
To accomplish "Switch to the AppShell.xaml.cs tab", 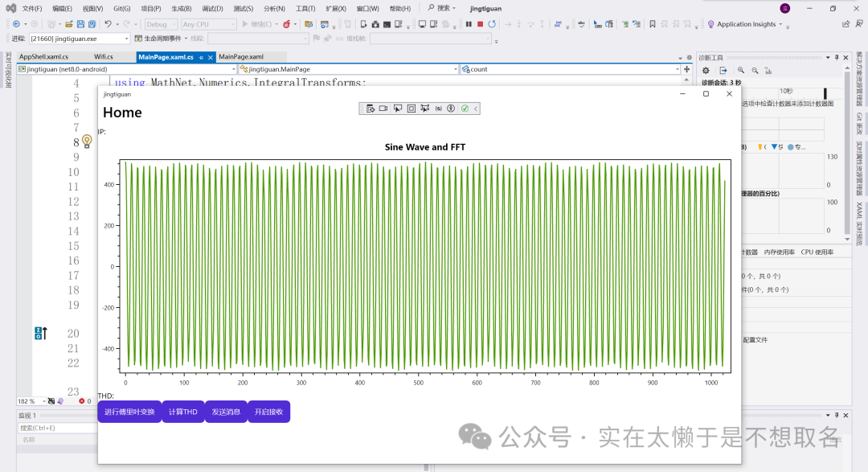I will point(43,56).
